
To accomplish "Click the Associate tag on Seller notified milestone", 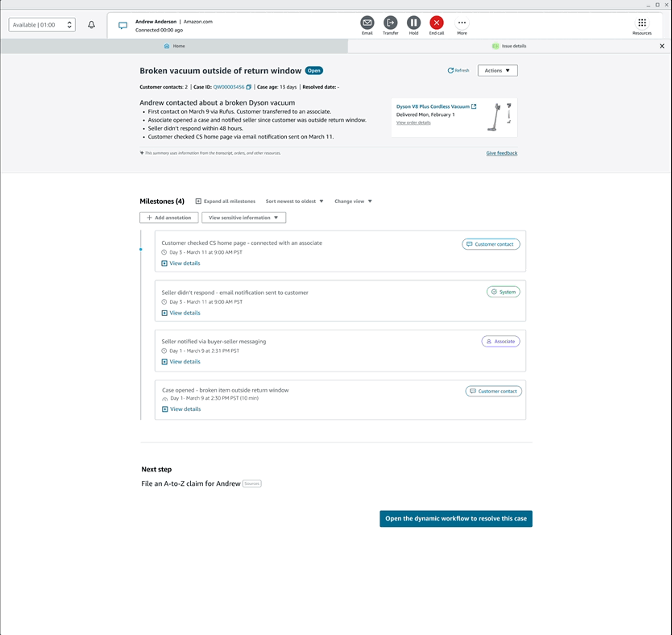I will click(x=500, y=342).
